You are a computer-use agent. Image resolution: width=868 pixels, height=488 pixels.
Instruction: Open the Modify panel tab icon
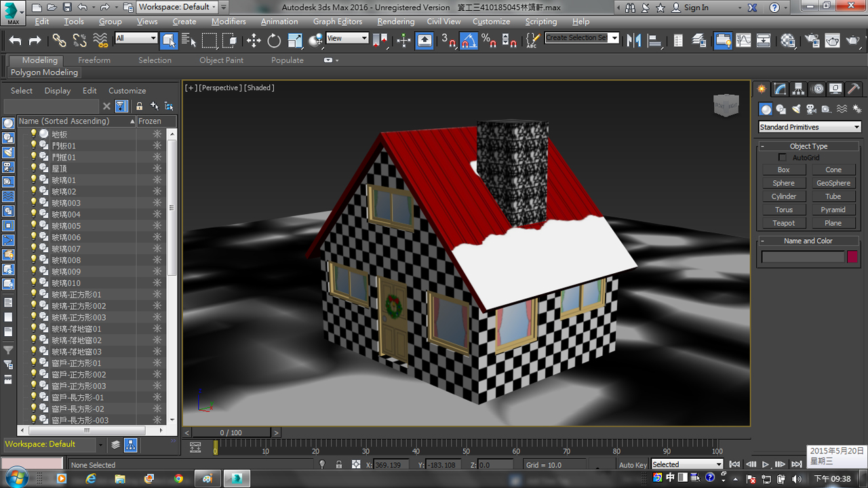tap(781, 89)
